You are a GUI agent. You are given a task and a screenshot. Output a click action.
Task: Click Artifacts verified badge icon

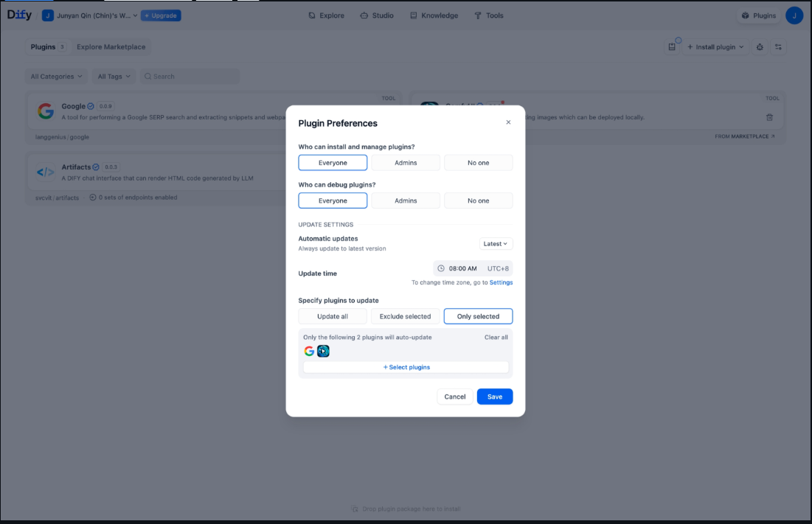96,167
